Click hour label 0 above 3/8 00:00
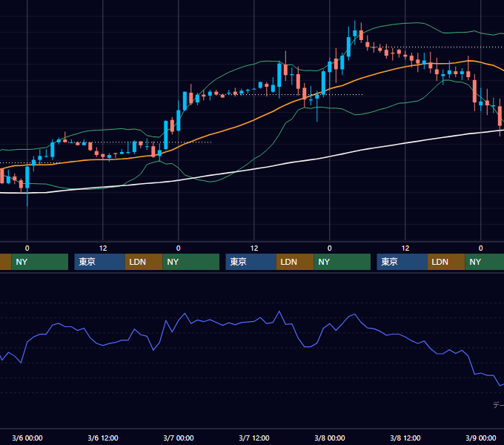The width and height of the screenshot is (504, 445). point(330,248)
